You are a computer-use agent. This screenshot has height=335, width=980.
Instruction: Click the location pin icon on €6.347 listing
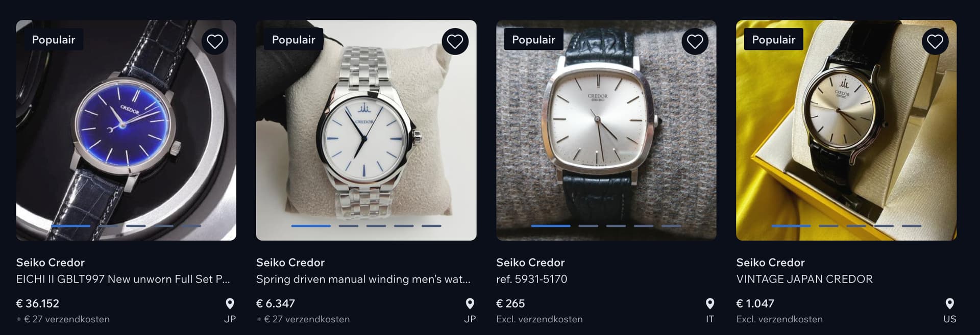[x=470, y=304]
